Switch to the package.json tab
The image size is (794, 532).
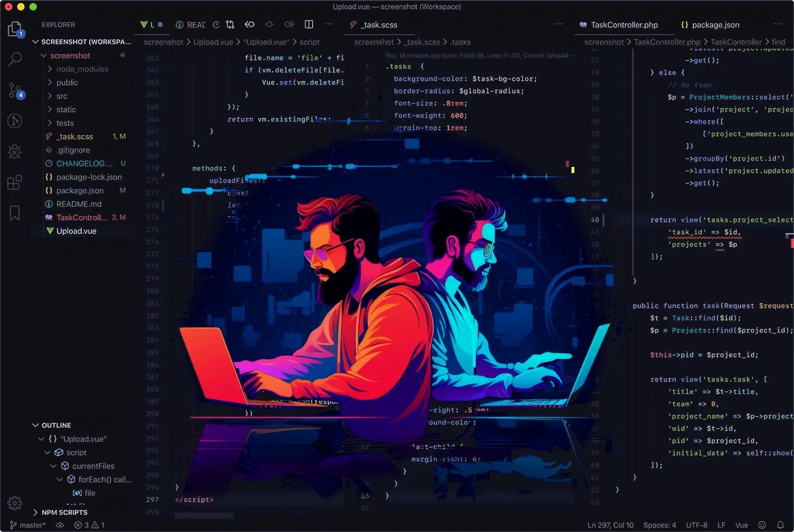(x=710, y=25)
